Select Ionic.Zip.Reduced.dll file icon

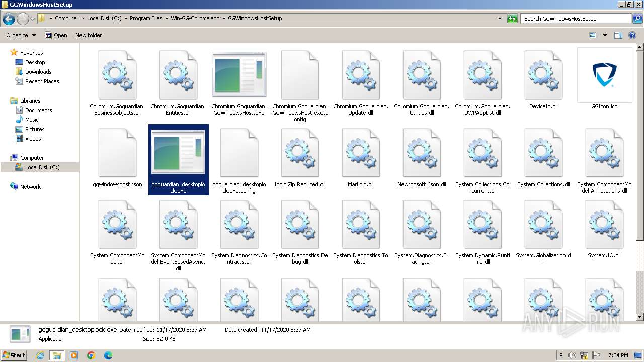pyautogui.click(x=300, y=152)
